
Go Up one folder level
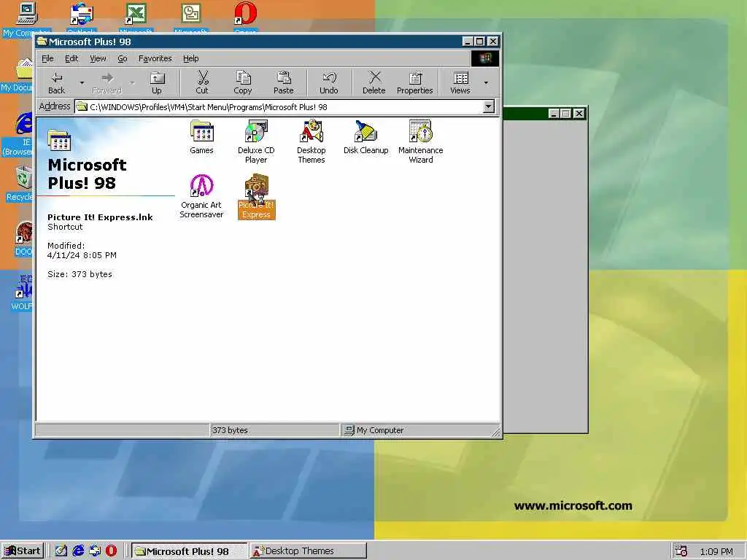pyautogui.click(x=157, y=83)
